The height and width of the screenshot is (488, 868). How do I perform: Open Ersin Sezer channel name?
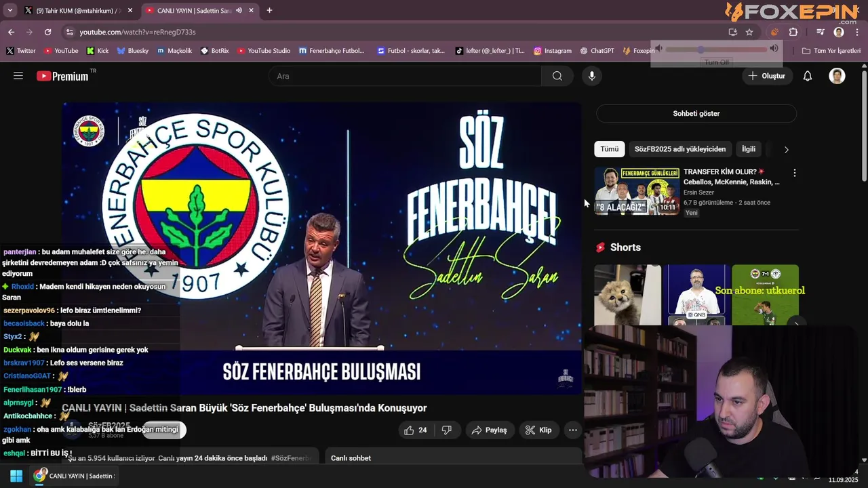[699, 192]
